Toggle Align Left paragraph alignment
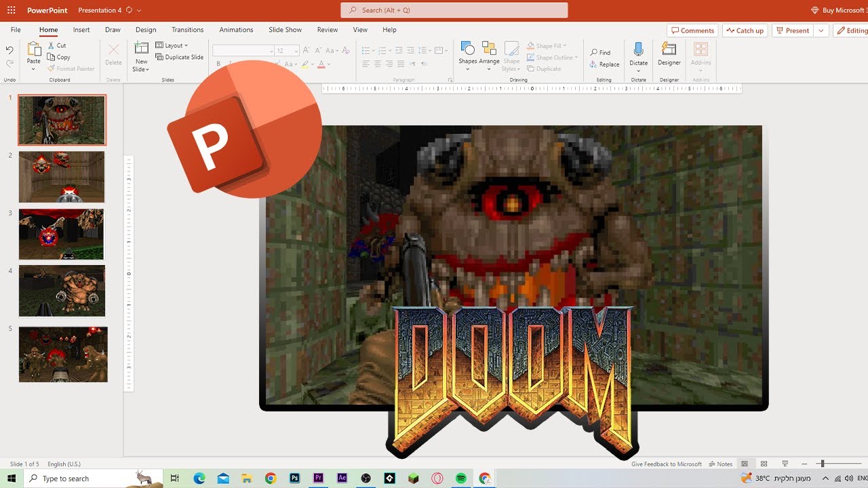 click(x=366, y=64)
